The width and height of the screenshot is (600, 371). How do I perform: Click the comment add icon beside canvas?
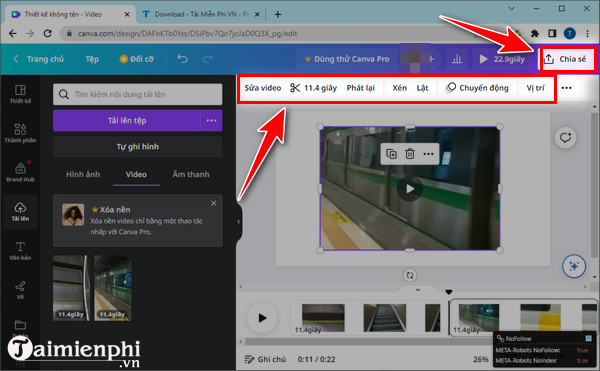(566, 137)
